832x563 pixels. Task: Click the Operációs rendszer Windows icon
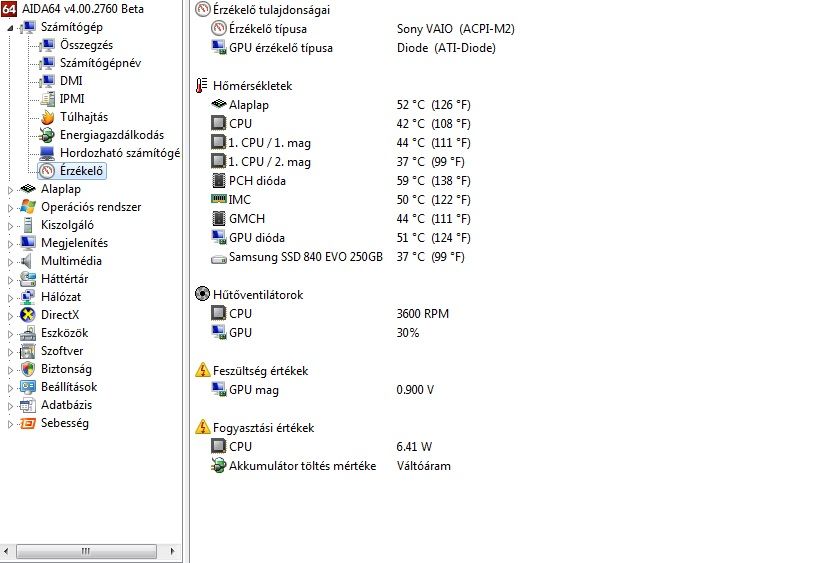pyautogui.click(x=28, y=207)
